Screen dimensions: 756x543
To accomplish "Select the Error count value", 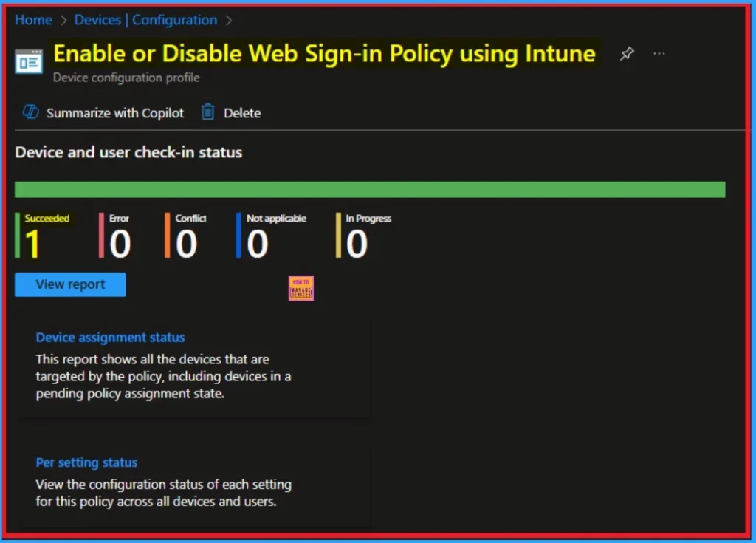I will pyautogui.click(x=120, y=244).
